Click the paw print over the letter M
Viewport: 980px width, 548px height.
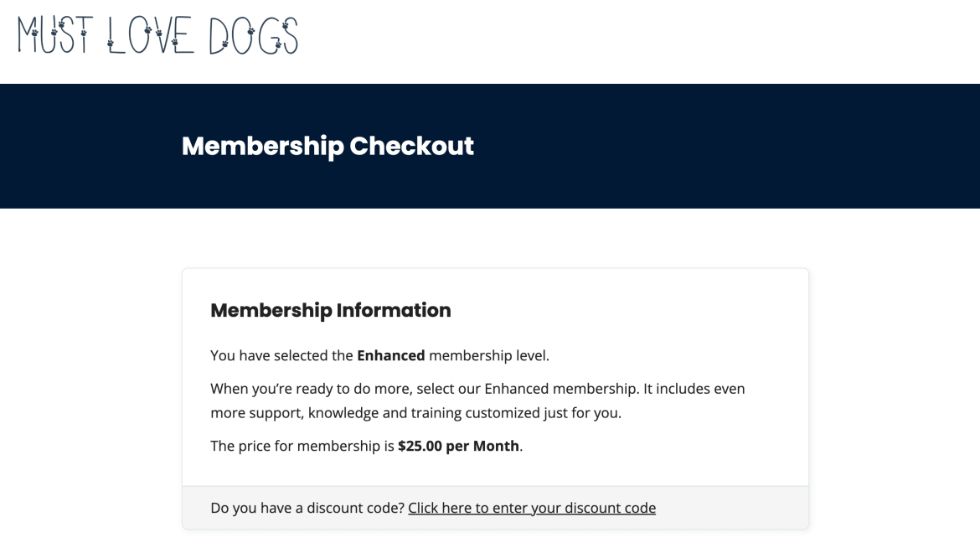coord(34,33)
